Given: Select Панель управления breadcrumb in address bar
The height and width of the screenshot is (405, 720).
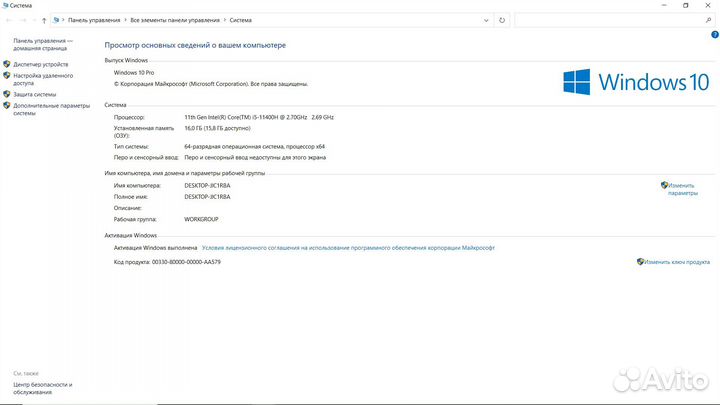Looking at the screenshot, I should pyautogui.click(x=93, y=19).
